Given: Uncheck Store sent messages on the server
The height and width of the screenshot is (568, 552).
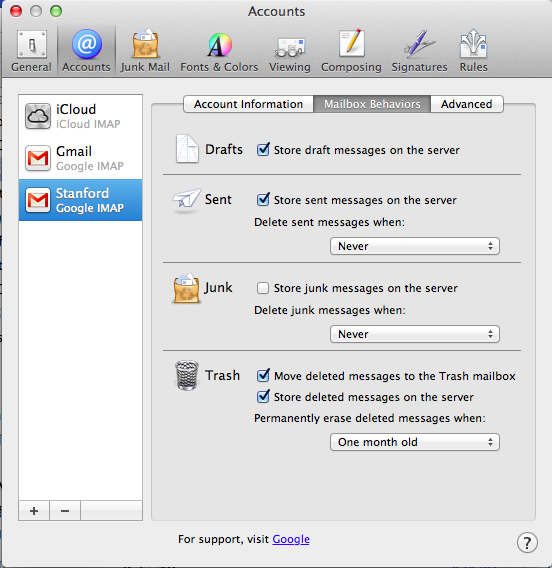Looking at the screenshot, I should click(x=263, y=200).
